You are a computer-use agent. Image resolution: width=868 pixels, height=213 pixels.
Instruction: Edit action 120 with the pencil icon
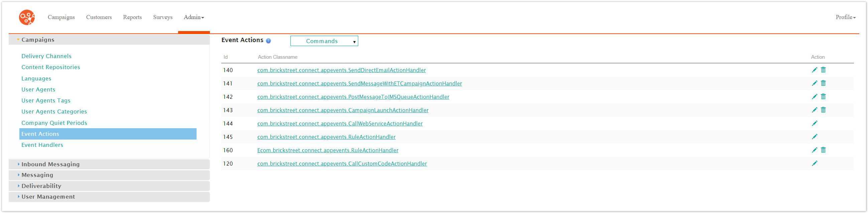(x=814, y=164)
